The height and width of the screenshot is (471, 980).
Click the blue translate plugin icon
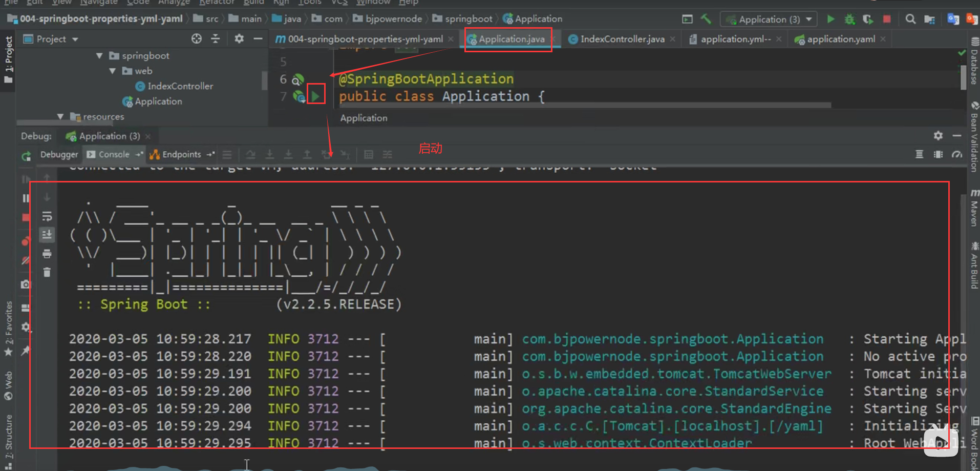coord(953,19)
